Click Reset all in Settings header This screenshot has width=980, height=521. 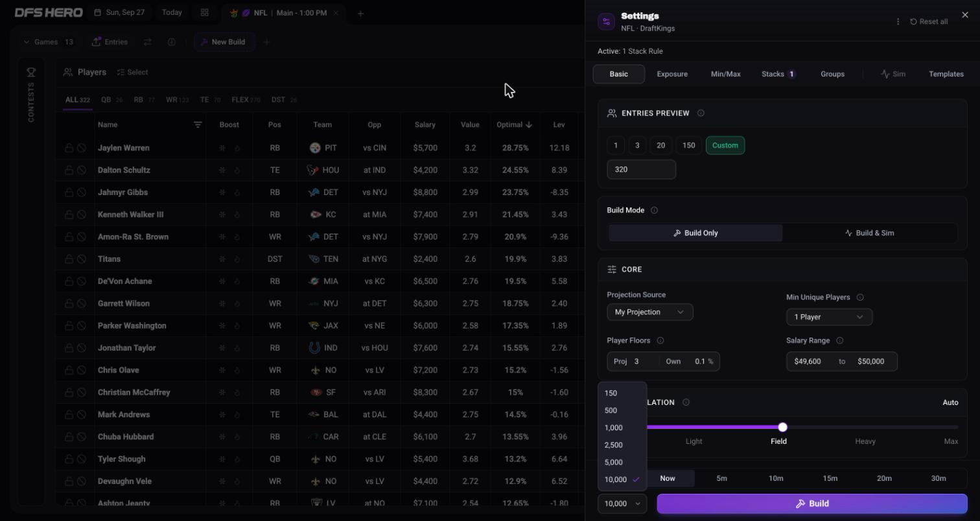pyautogui.click(x=929, y=21)
